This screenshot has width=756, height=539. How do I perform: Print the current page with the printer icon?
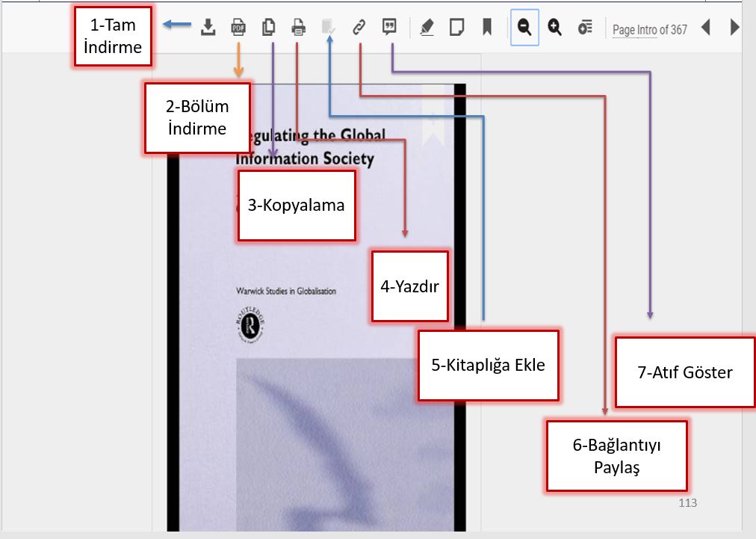click(299, 27)
